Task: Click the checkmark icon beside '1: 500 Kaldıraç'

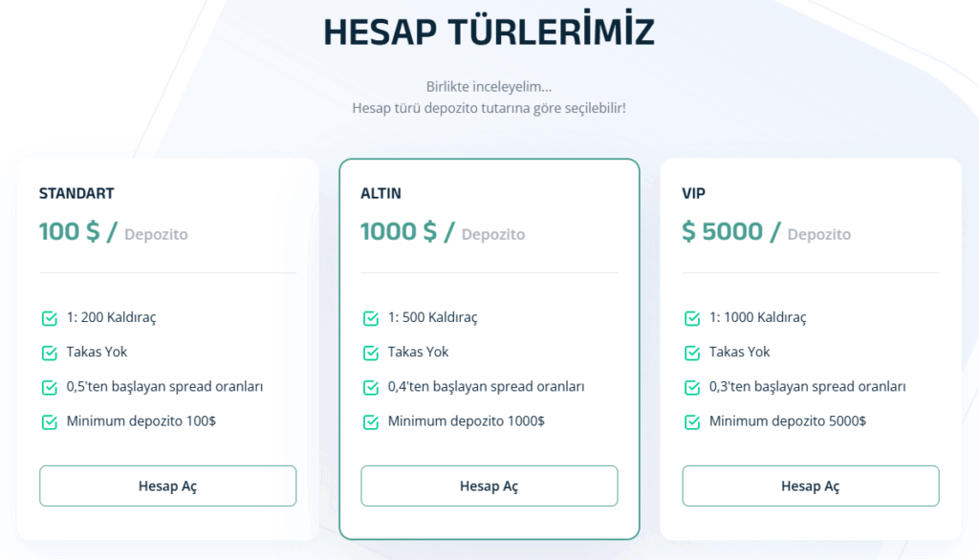Action: click(369, 317)
